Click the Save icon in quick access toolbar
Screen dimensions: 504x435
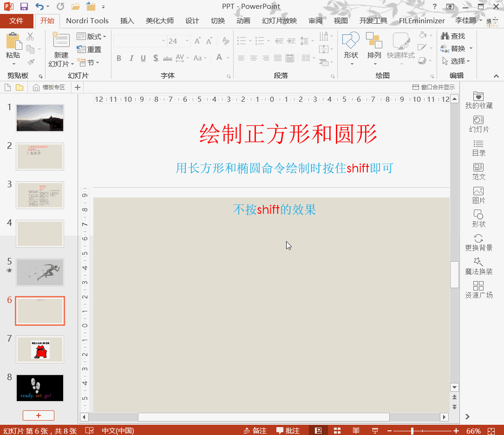pyautogui.click(x=24, y=7)
